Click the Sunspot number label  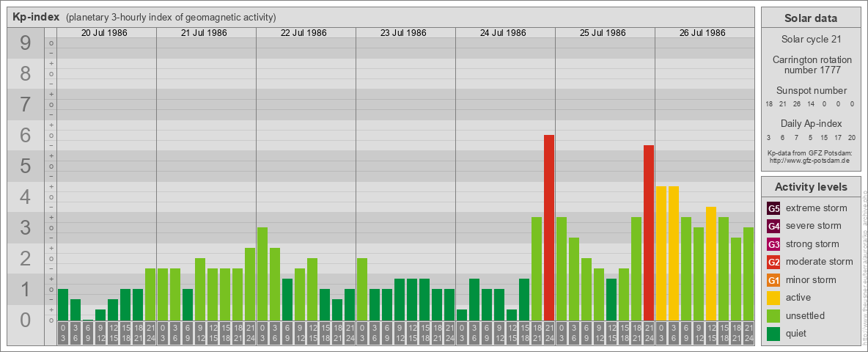[x=811, y=90]
